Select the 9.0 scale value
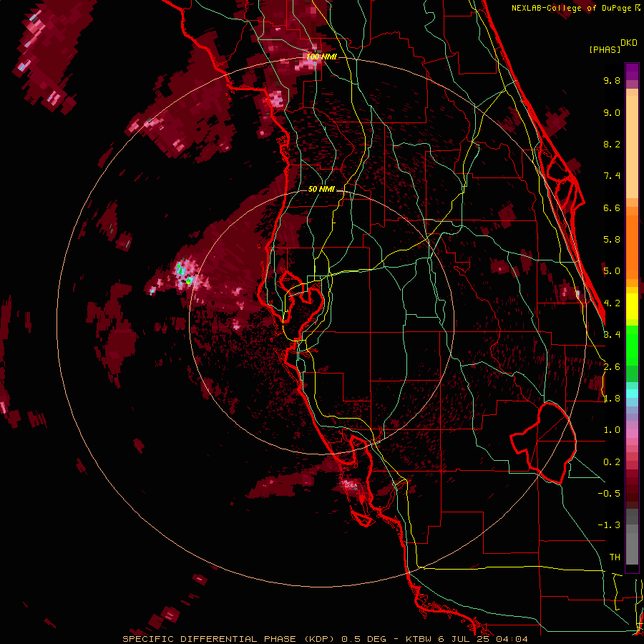644x644 pixels. 612,112
